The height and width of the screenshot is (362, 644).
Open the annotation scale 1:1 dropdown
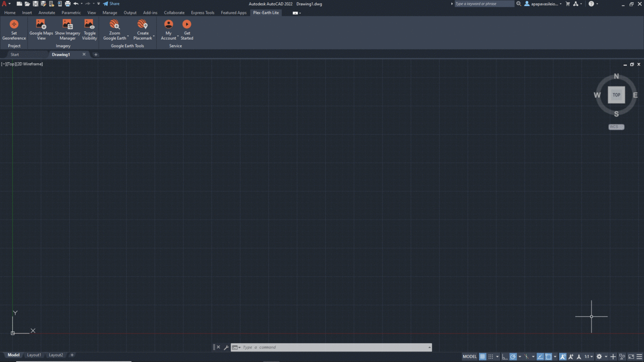tap(589, 357)
